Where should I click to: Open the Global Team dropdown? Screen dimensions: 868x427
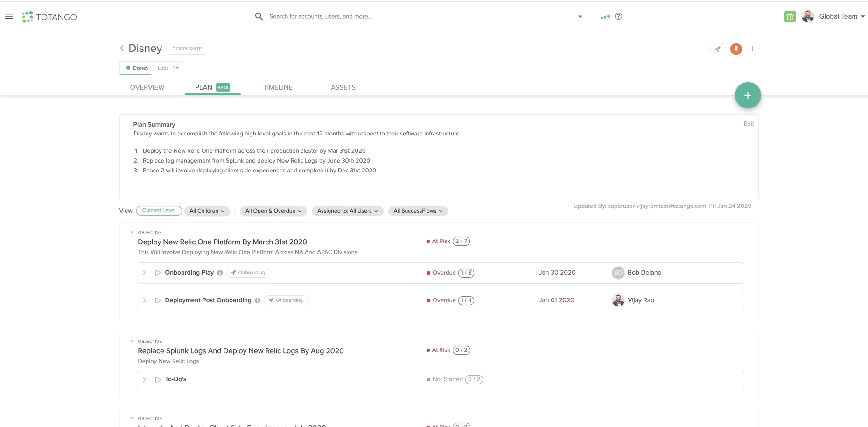(842, 16)
